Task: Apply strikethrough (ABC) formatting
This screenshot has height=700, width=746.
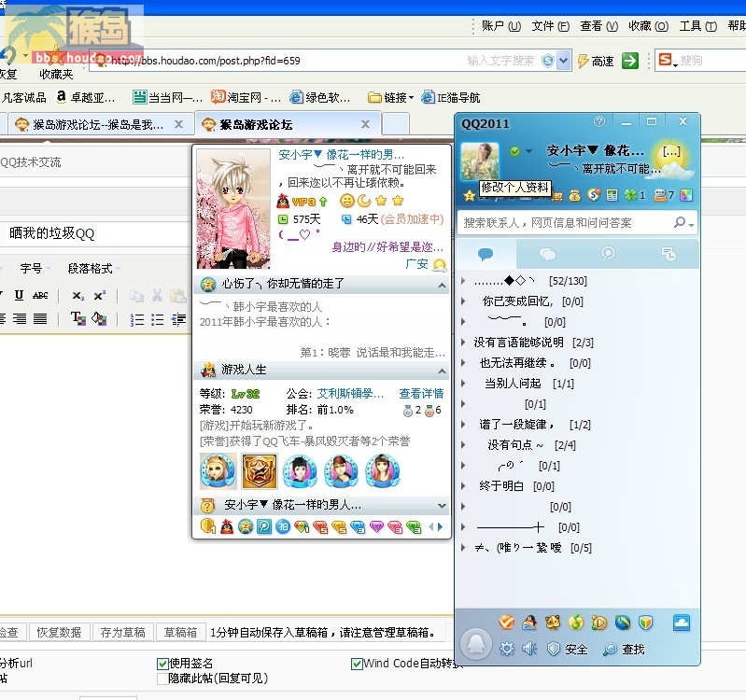Action: pyautogui.click(x=40, y=295)
